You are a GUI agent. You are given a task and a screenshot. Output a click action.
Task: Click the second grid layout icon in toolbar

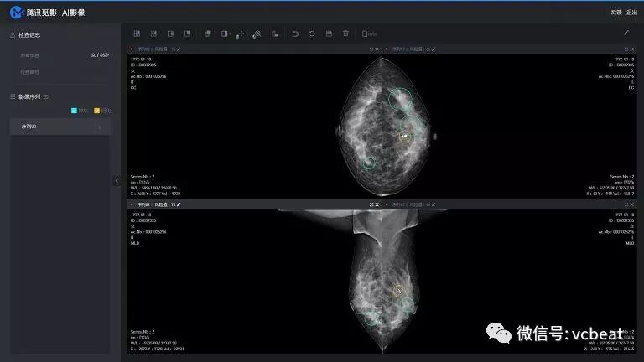[x=153, y=34]
